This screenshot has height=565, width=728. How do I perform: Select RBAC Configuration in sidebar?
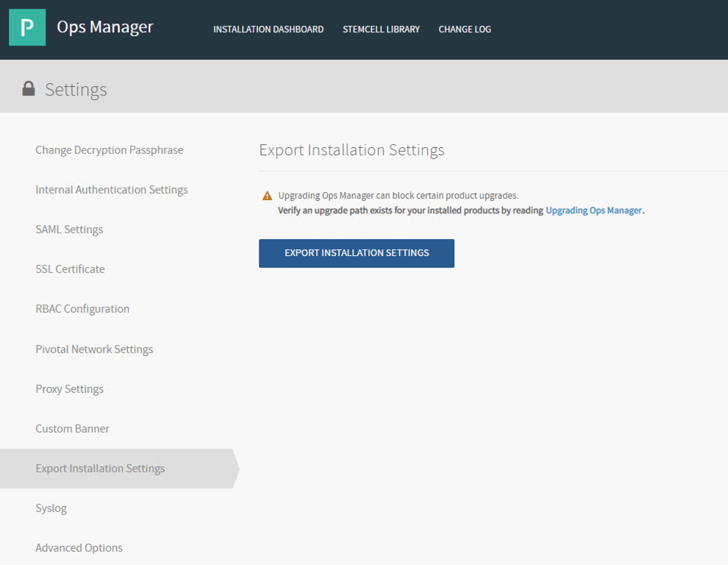(82, 309)
